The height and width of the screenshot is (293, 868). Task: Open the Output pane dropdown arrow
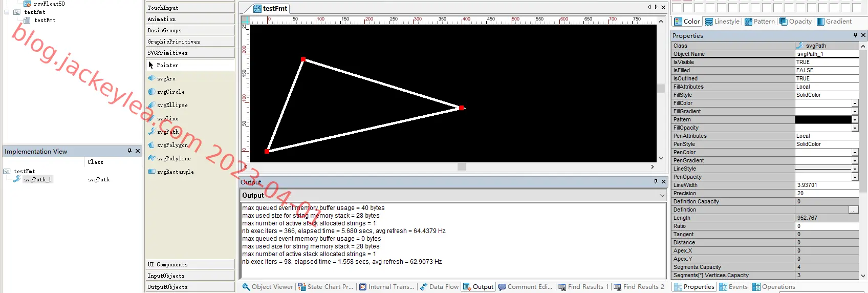[x=662, y=195]
